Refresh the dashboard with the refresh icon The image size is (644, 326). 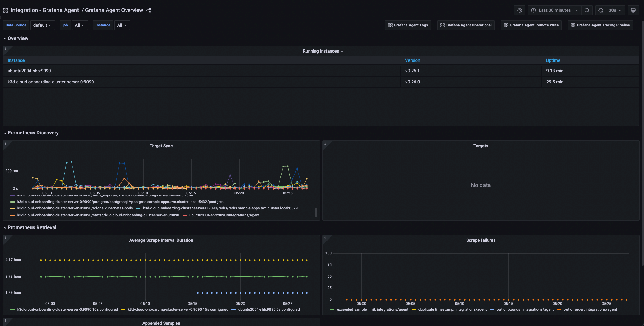pyautogui.click(x=601, y=10)
